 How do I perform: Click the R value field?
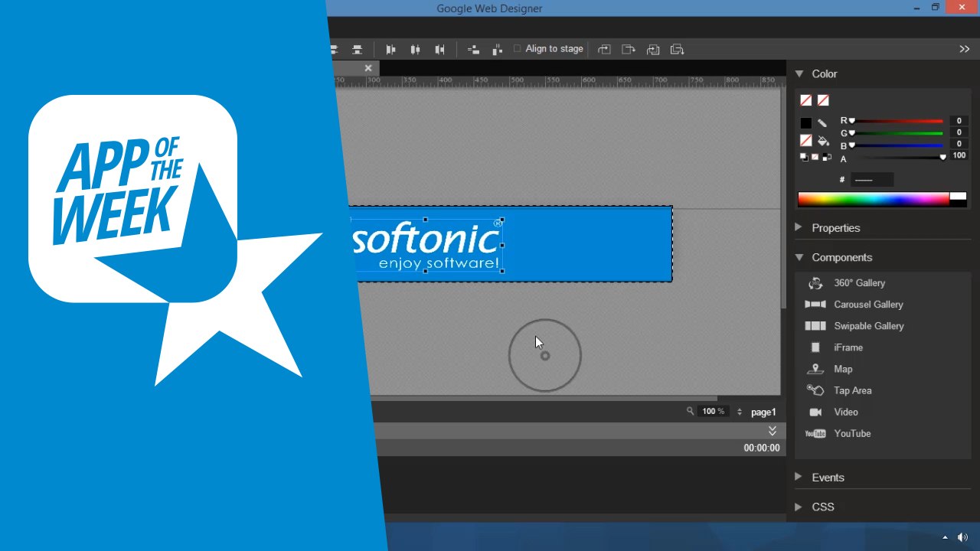[959, 121]
